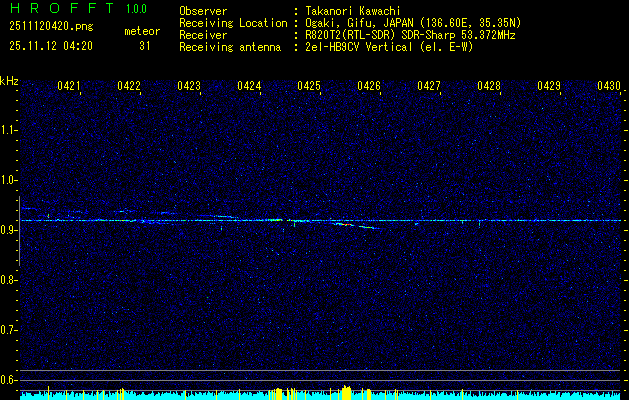Click the yellow amplitude peak at bottom
Viewport: 629px width, 400px height.
[x=344, y=391]
